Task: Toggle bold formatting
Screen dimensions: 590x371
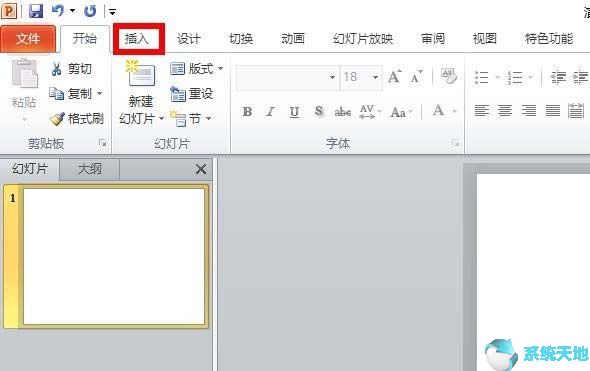Action: [x=247, y=112]
